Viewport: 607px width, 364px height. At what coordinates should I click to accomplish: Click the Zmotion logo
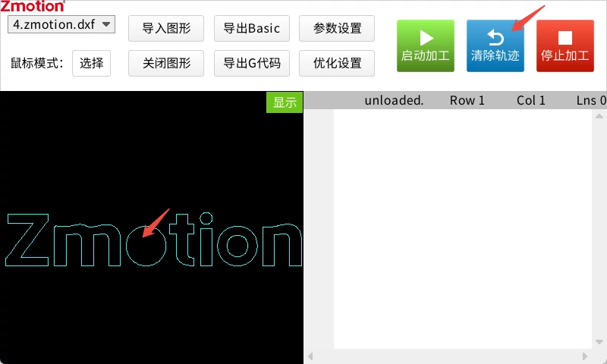(x=33, y=6)
